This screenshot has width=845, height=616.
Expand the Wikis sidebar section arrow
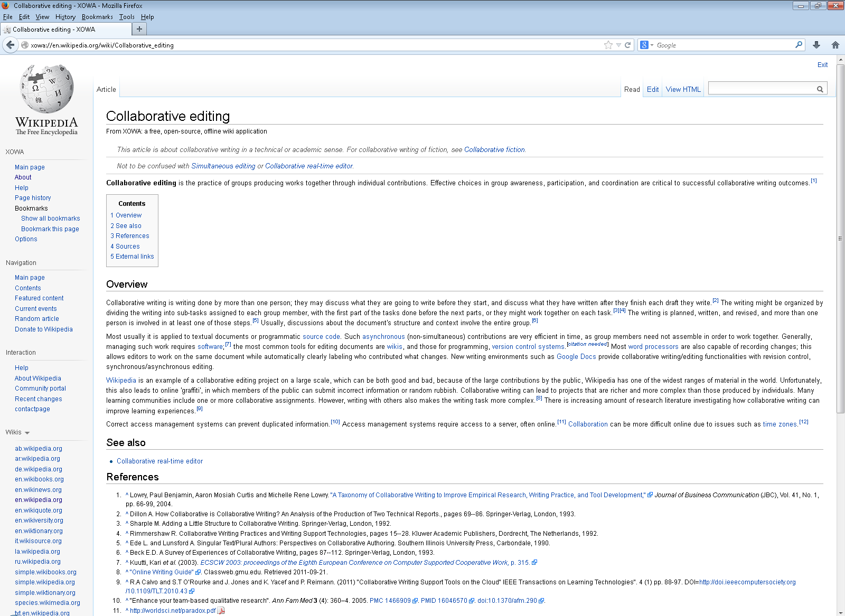tap(27, 433)
